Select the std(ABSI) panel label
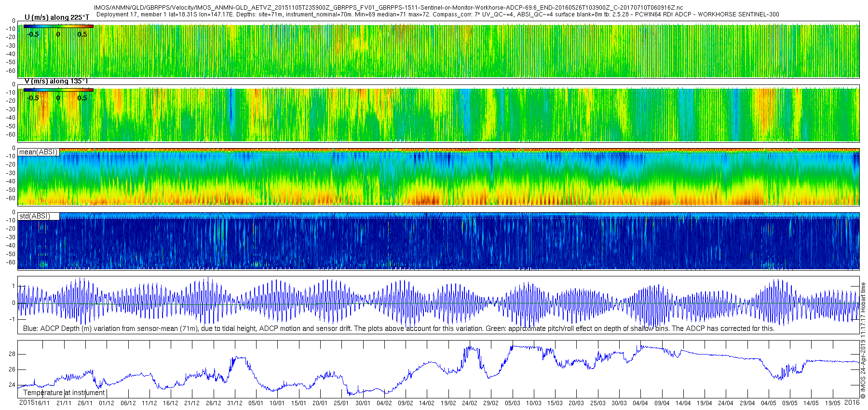This screenshot has width=868, height=410. click(35, 216)
